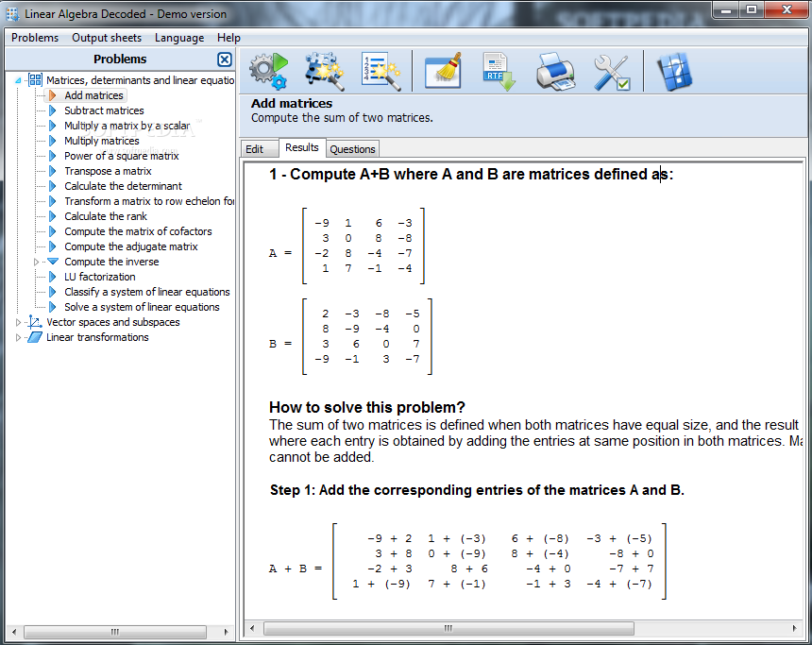Open options via the wrench-and-screwdriver icon
The width and height of the screenshot is (812, 645).
[612, 72]
